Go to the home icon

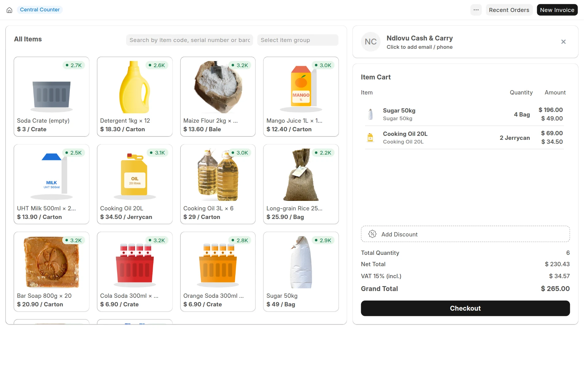[9, 10]
